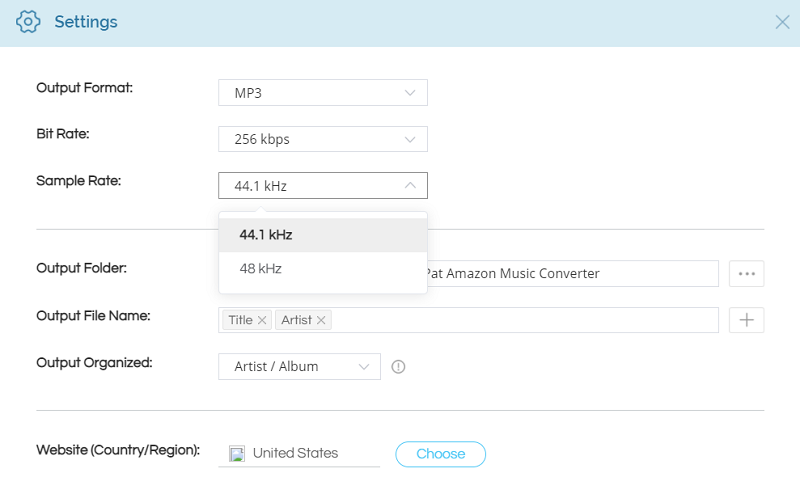The width and height of the screenshot is (800, 494).
Task: Click the United States flag icon
Action: 237,454
